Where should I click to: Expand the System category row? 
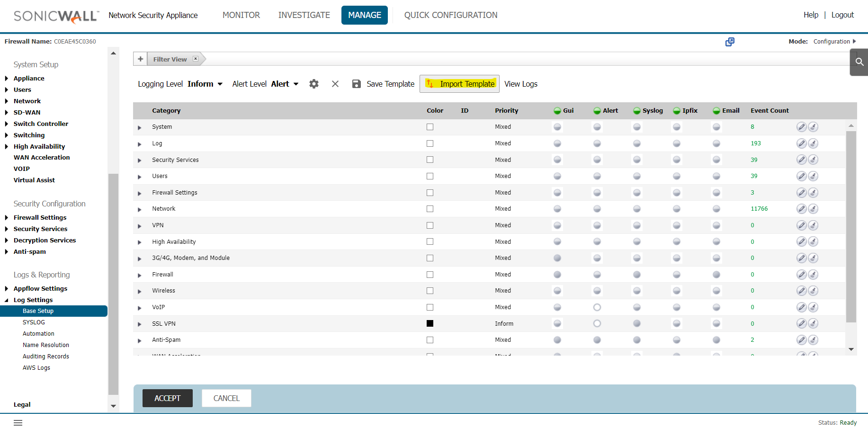tap(140, 128)
